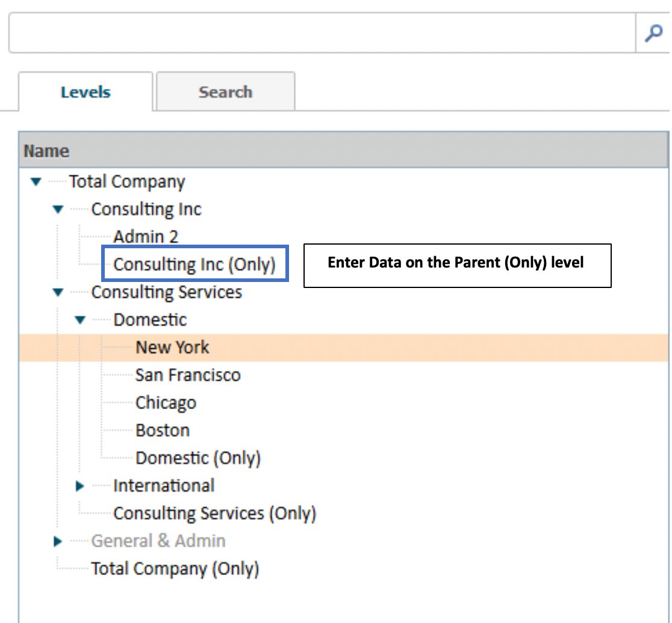Image resolution: width=672 pixels, height=623 pixels.
Task: Collapse the Consulting Services node
Action: click(x=58, y=292)
